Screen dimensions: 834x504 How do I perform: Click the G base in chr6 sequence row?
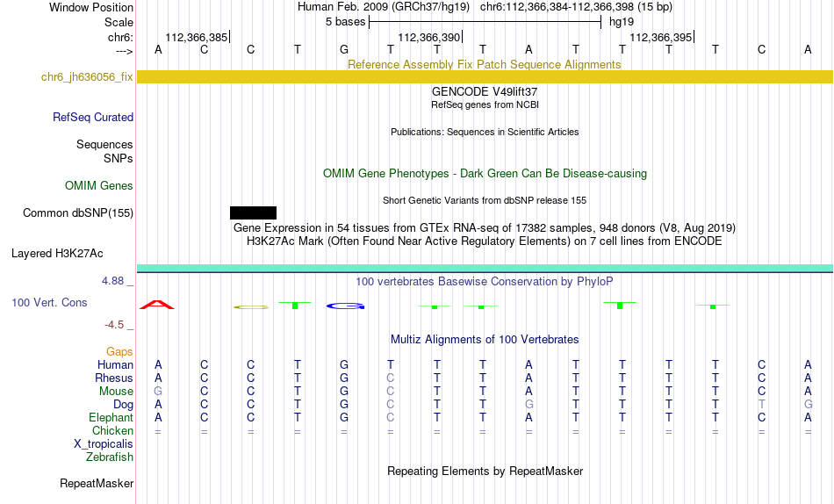tap(344, 50)
